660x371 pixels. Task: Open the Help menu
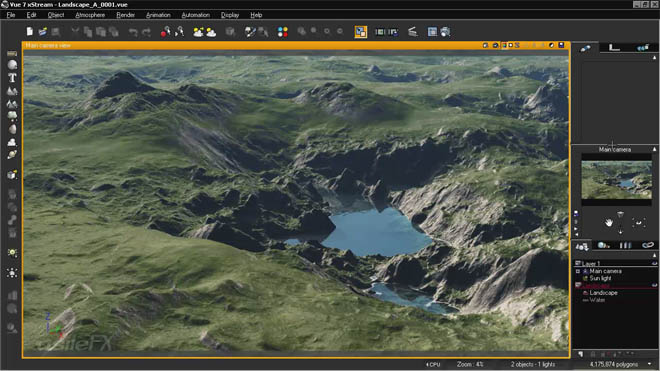click(x=256, y=15)
